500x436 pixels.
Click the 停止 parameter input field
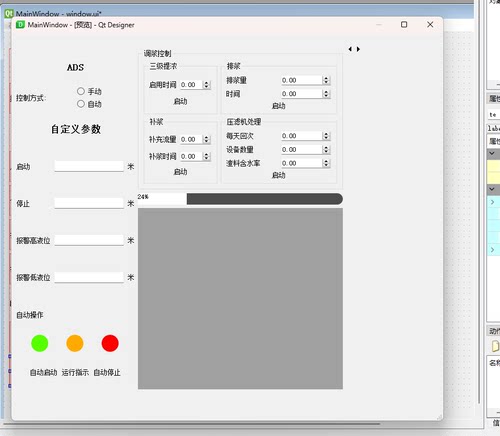coord(89,203)
